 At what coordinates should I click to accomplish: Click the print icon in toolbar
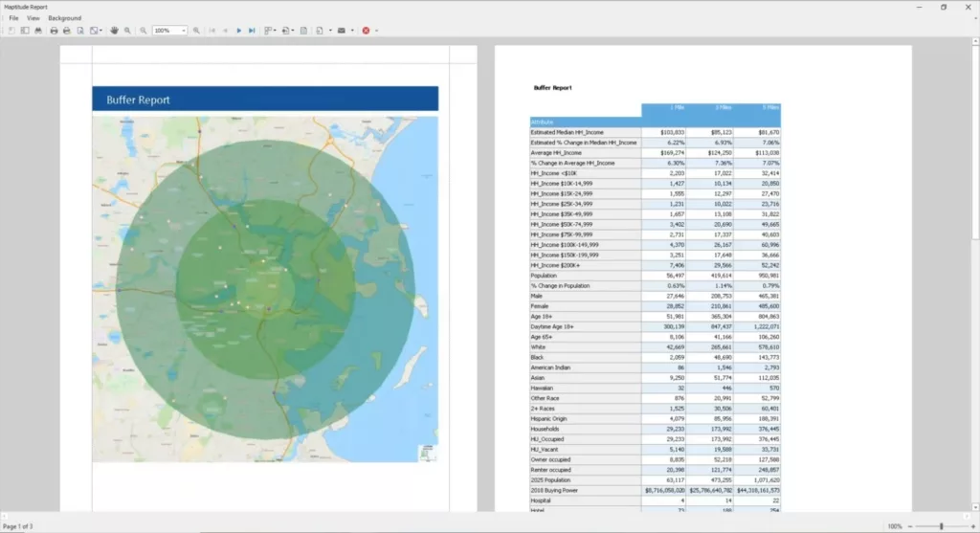click(x=54, y=31)
